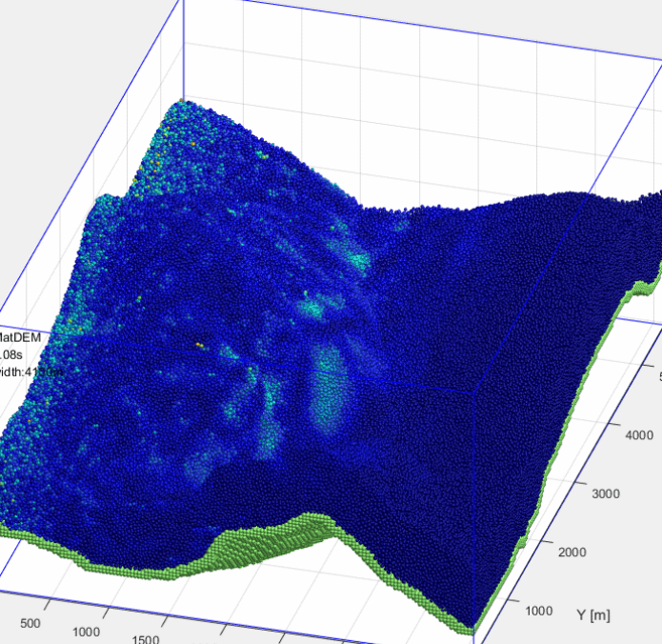Select the Y-axis tick label 2000
The width and height of the screenshot is (662, 644).
572,553
